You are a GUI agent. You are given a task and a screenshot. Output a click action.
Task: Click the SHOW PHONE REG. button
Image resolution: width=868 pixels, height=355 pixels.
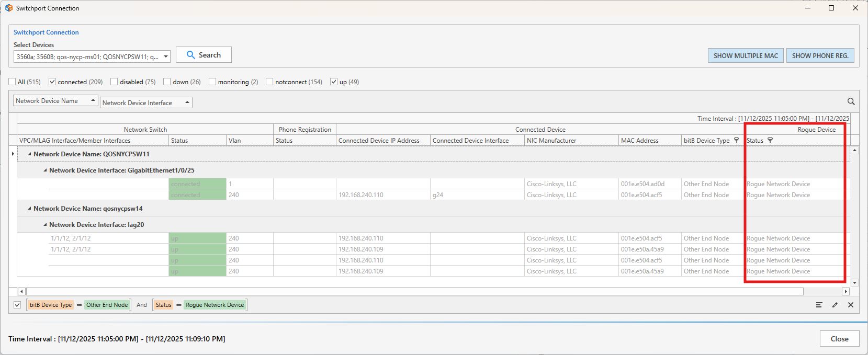point(820,55)
